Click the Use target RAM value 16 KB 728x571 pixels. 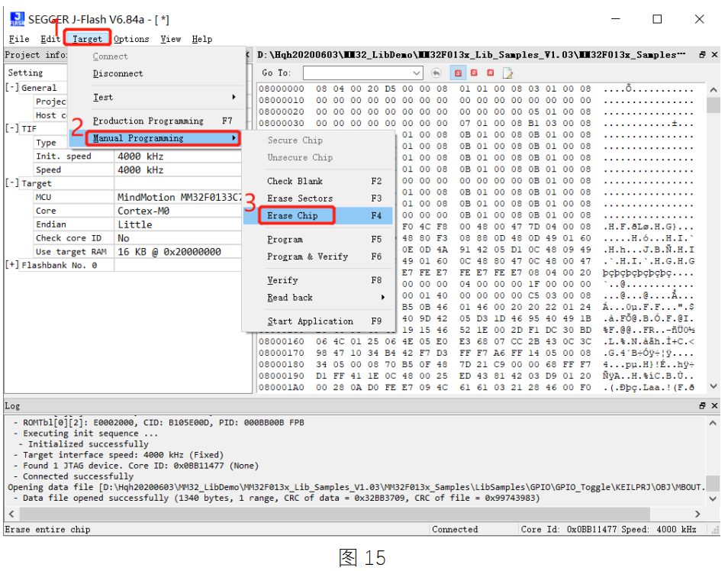tap(178, 251)
